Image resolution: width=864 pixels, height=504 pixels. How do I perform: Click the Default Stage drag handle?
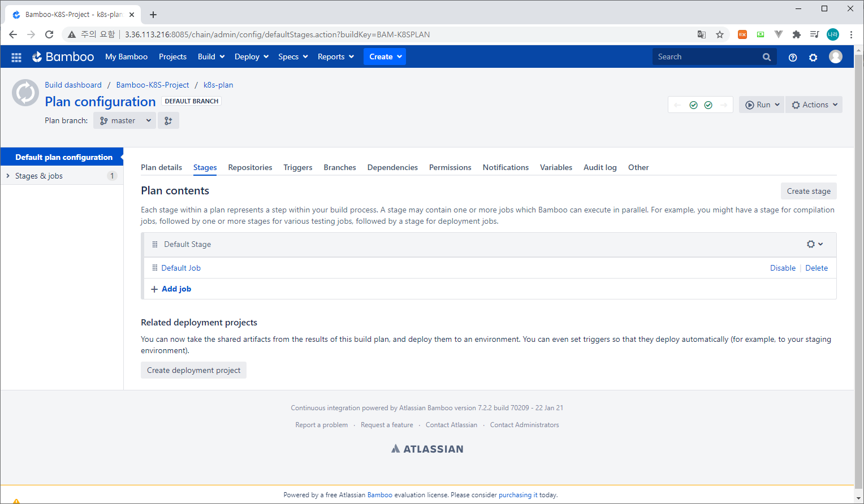click(x=155, y=245)
